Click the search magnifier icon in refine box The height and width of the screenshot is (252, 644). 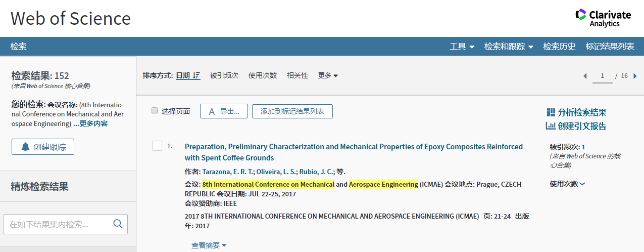[x=118, y=224]
